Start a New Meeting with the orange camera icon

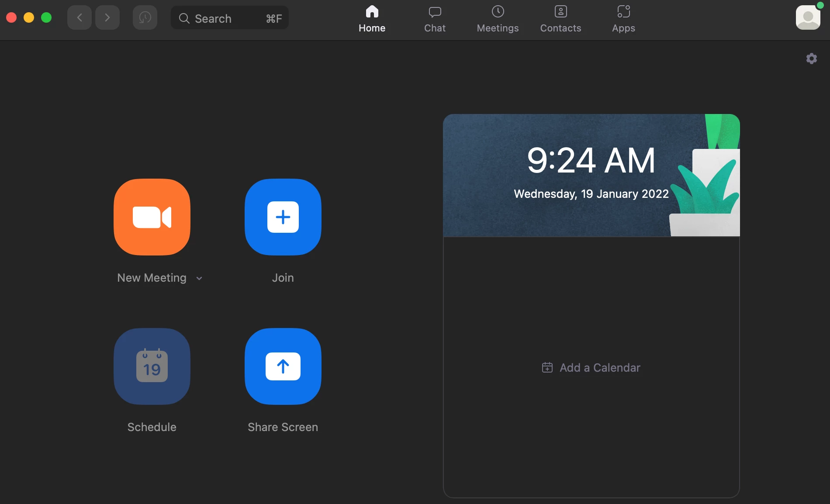coord(152,217)
